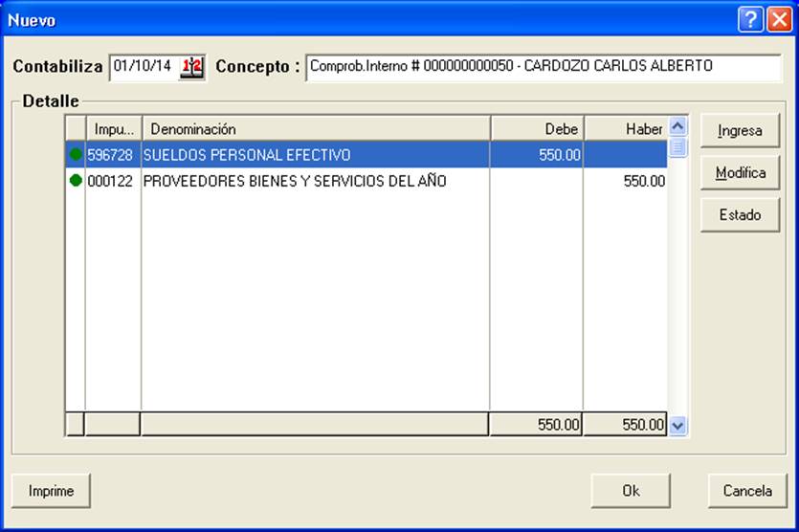Click into the Concepto text field
Viewport: 799px width, 532px height.
coord(544,67)
